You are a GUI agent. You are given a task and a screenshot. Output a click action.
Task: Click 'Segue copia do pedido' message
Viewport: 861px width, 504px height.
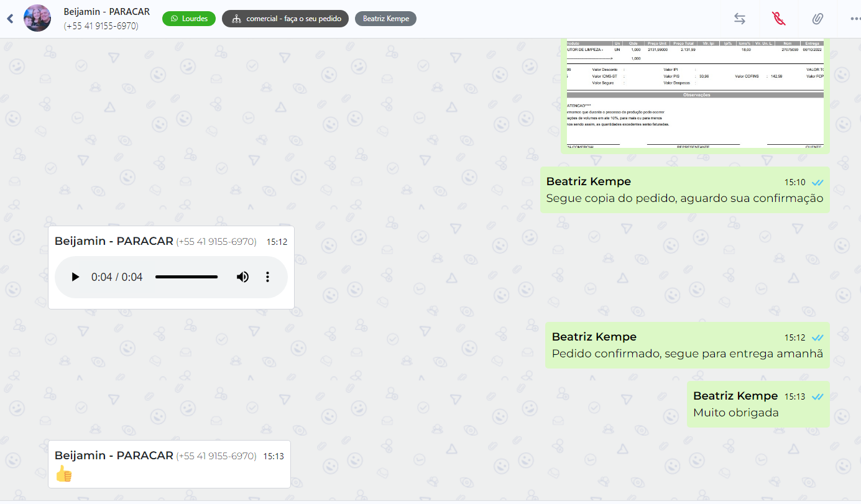(x=684, y=199)
